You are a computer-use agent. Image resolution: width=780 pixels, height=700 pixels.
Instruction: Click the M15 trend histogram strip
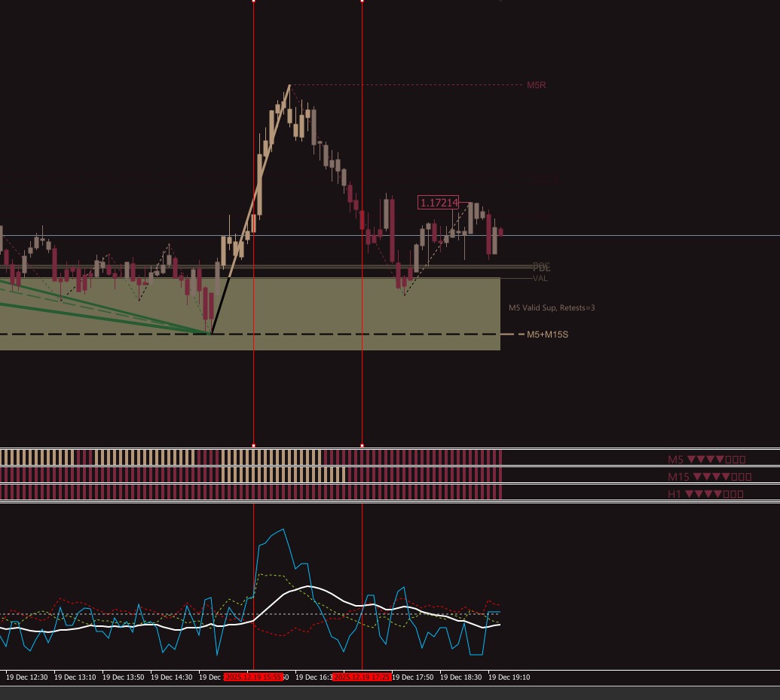coord(251,475)
